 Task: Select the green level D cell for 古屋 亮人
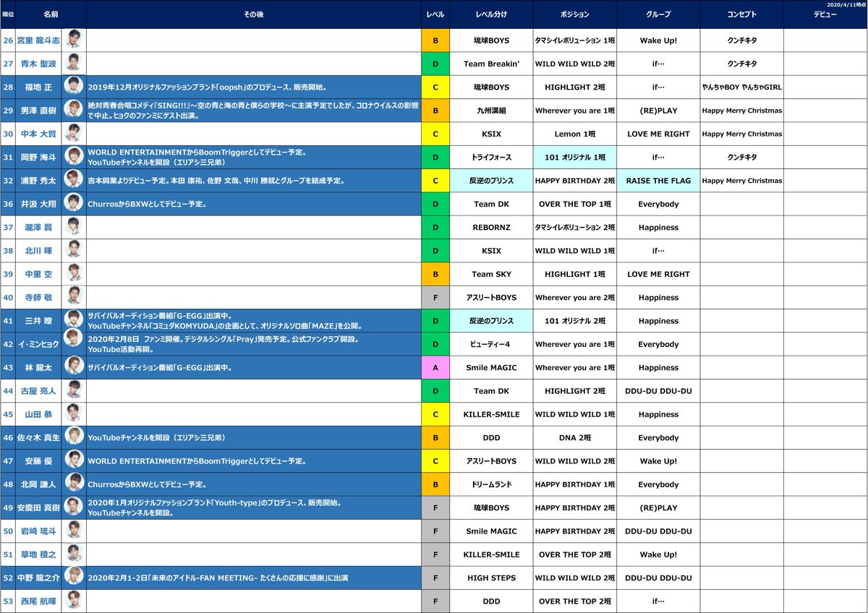coord(435,391)
